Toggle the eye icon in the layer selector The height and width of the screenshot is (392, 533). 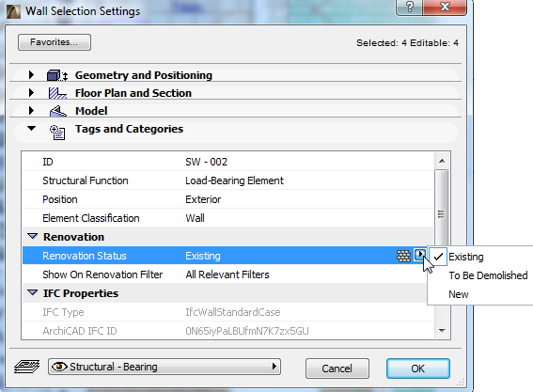pos(59,367)
